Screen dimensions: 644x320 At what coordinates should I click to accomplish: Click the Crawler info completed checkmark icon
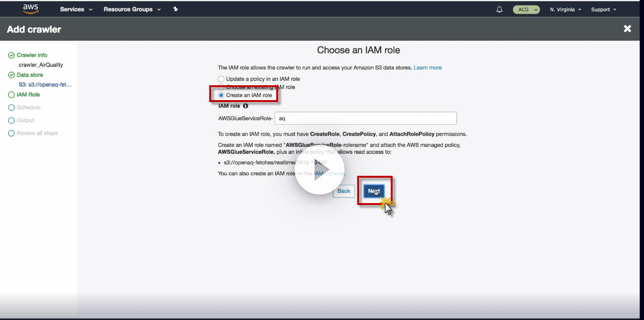point(11,55)
